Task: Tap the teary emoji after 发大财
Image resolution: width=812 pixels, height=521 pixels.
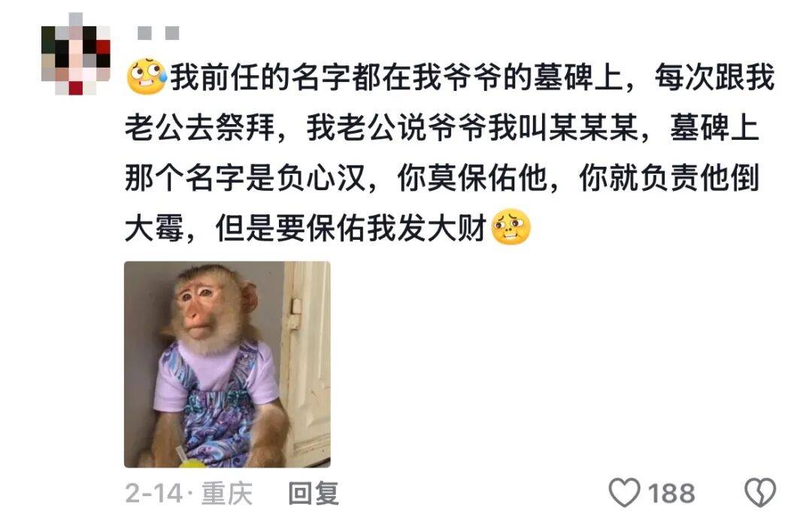Action: pos(511,227)
